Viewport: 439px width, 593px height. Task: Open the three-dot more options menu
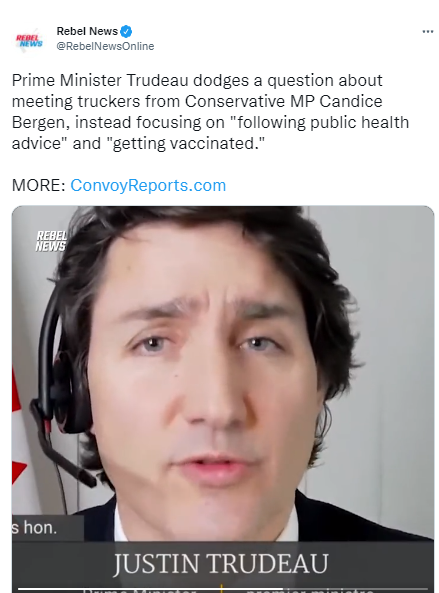point(428,31)
